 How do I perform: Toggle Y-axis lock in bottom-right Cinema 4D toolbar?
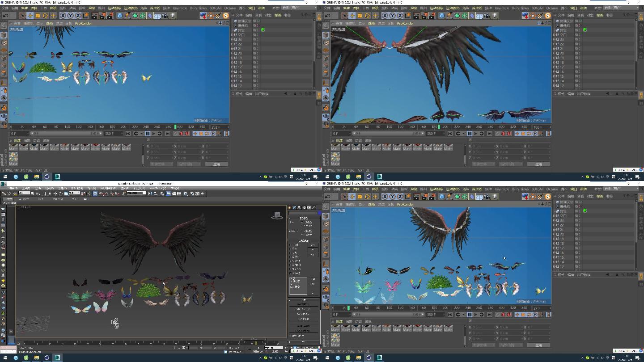coord(392,197)
